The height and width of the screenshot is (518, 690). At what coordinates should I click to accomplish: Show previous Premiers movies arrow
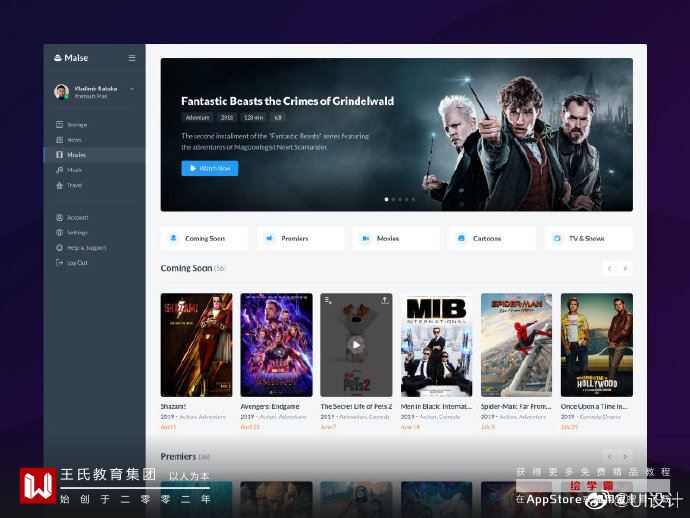[x=609, y=457]
